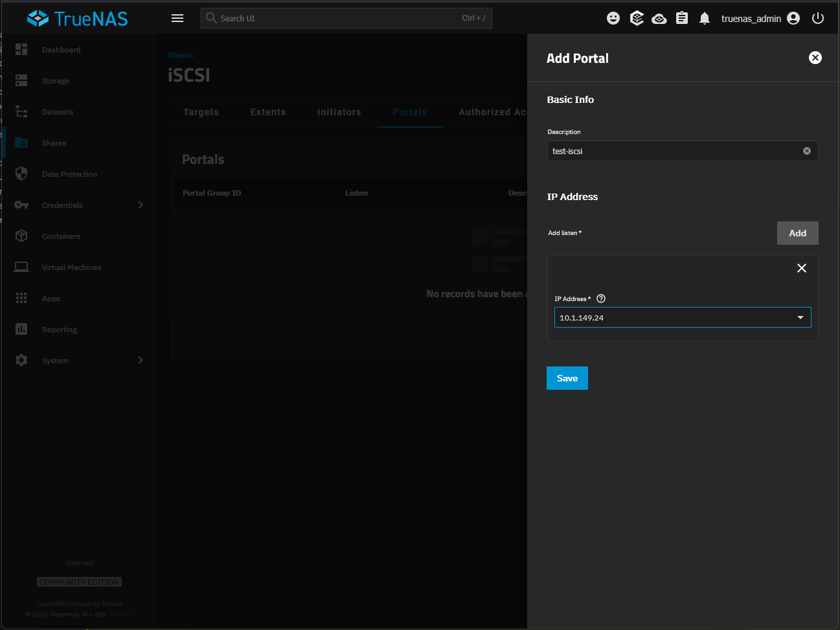This screenshot has width=840, height=630.
Task: Select the Portals tab
Action: tap(410, 112)
